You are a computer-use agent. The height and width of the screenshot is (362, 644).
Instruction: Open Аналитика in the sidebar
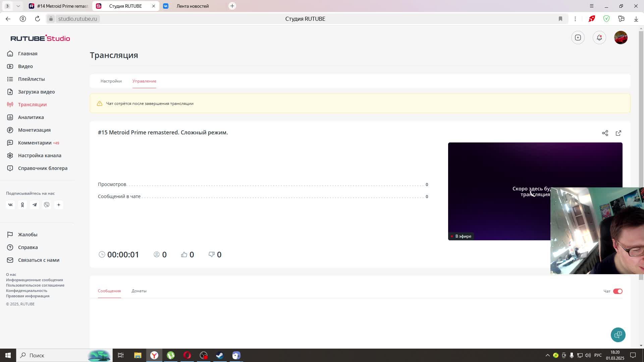[31, 117]
